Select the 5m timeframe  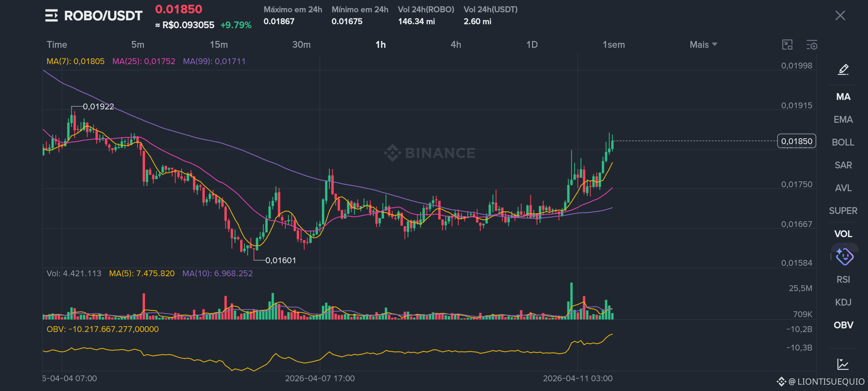pos(138,45)
